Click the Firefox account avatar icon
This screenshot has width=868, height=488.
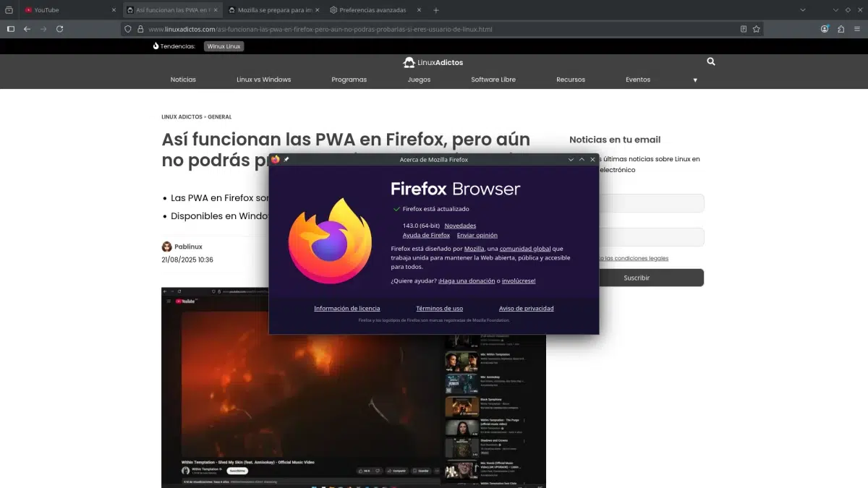pos(825,29)
